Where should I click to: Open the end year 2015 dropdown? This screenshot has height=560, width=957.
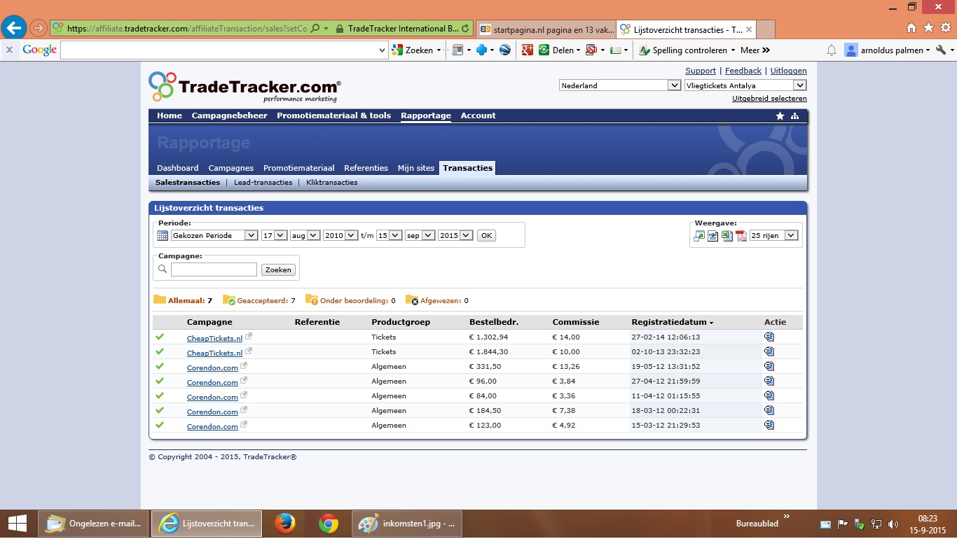[455, 236]
